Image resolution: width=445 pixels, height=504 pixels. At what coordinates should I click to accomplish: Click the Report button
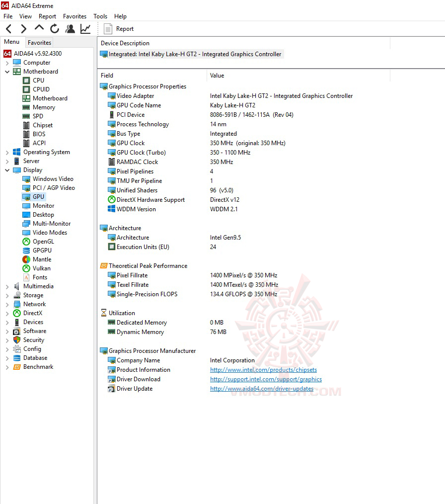tap(121, 28)
